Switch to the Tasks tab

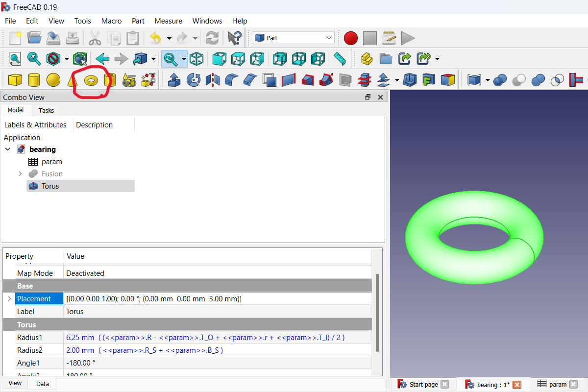pos(46,110)
